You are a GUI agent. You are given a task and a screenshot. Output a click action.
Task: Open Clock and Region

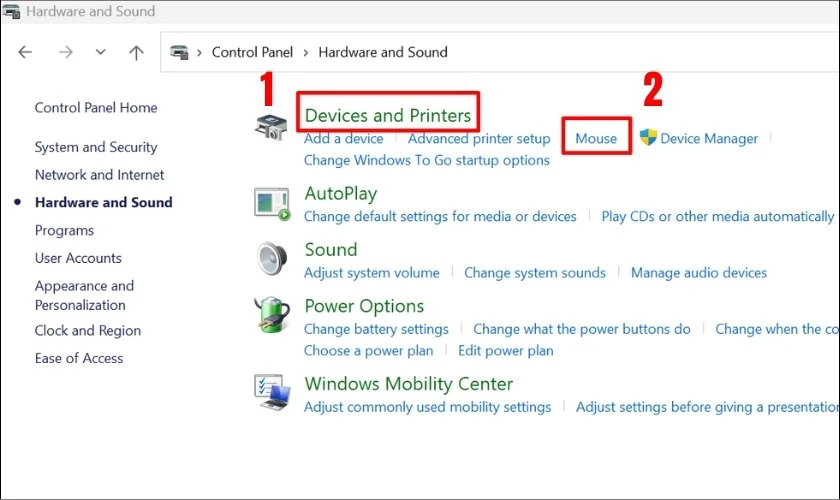(88, 331)
